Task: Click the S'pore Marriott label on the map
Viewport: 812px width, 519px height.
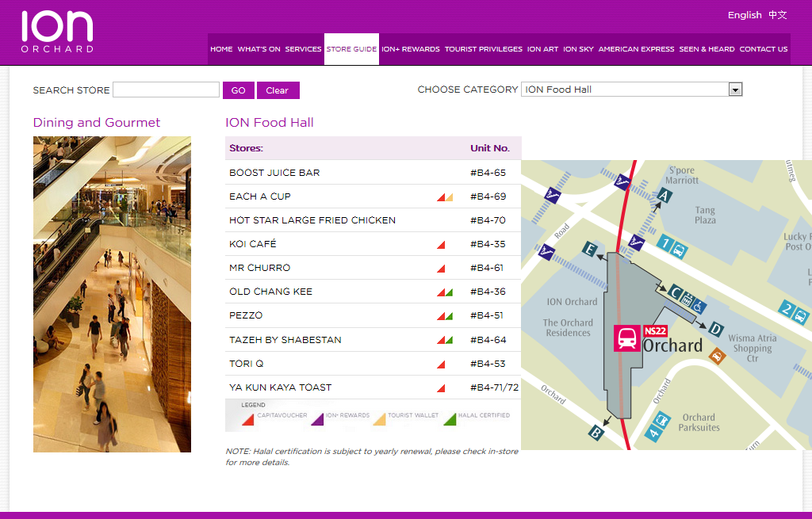Action: pos(682,175)
